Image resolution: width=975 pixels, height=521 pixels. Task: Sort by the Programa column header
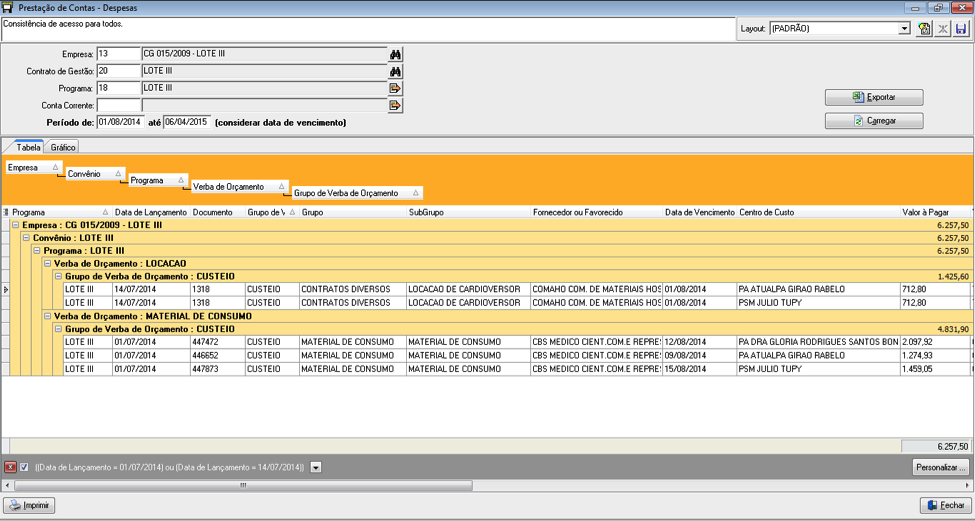[62, 212]
